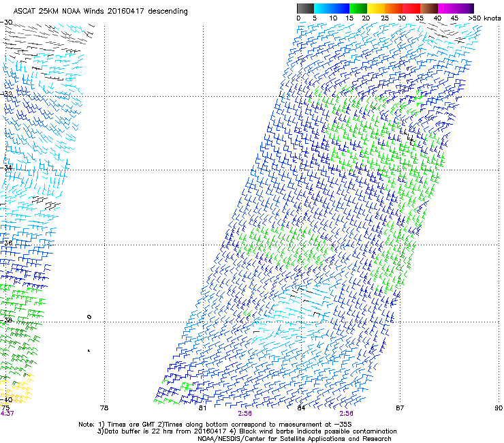Click the 'NOAA/NESDIS/Center for Satellite Applications and Research' credit
Viewport: 504px width, 443px height.
point(294,439)
